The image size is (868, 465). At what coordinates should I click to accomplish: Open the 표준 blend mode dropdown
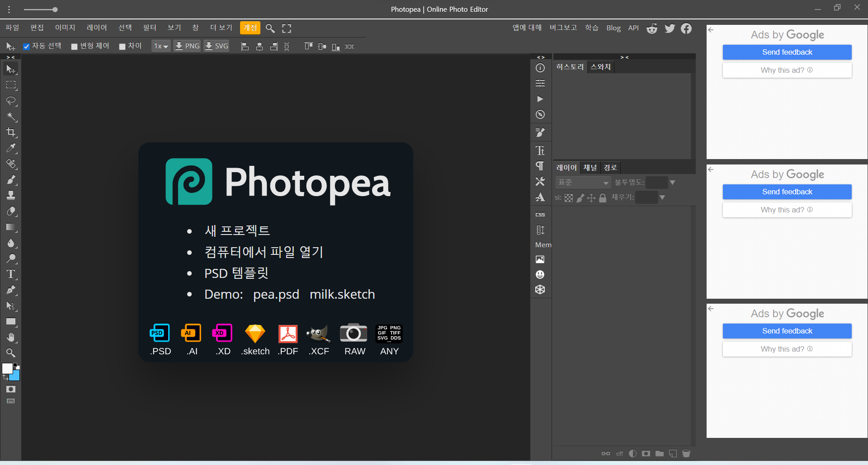coord(583,183)
